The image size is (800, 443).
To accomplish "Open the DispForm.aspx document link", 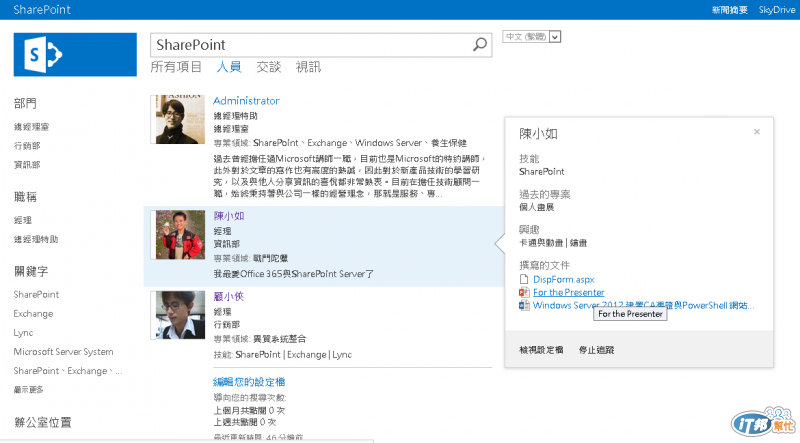I will 564,280.
